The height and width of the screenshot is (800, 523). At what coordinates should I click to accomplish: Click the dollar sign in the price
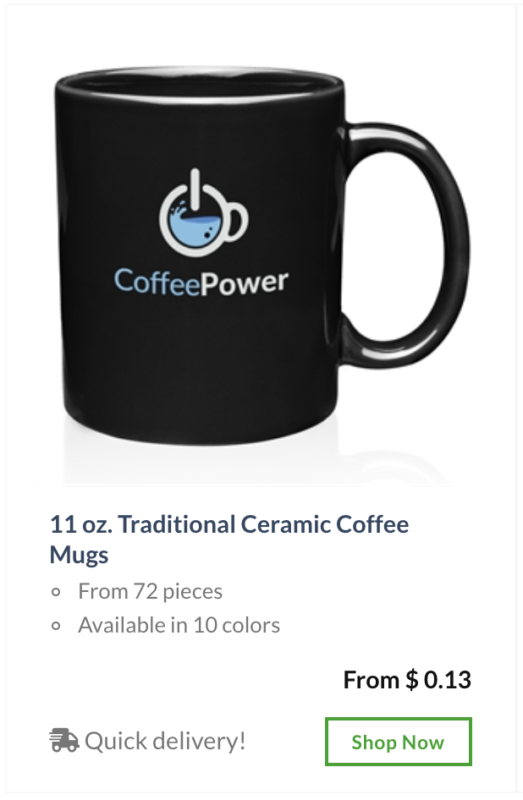point(412,680)
